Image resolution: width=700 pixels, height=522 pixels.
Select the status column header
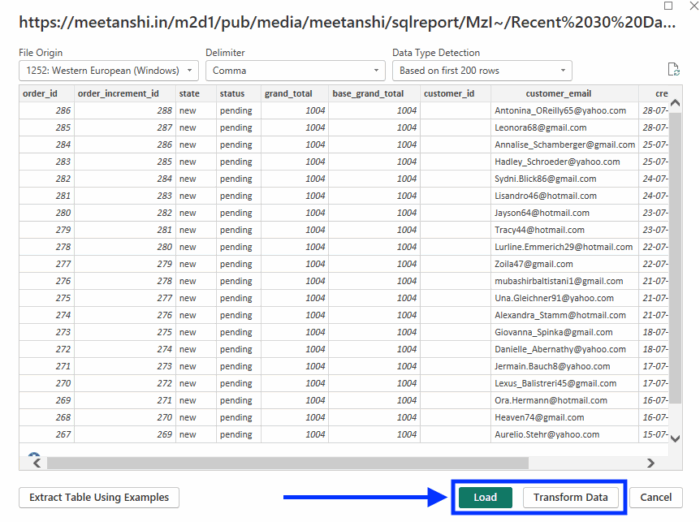[x=239, y=93]
